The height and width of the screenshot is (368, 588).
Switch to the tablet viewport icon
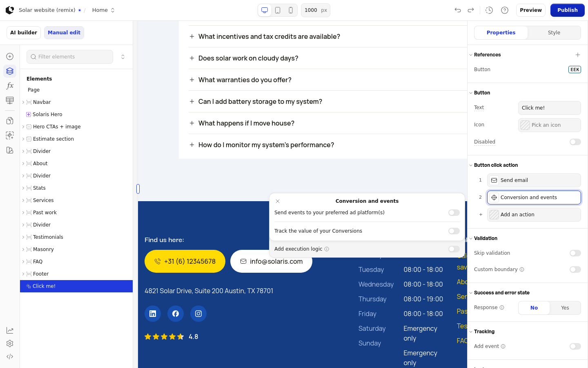pos(278,10)
